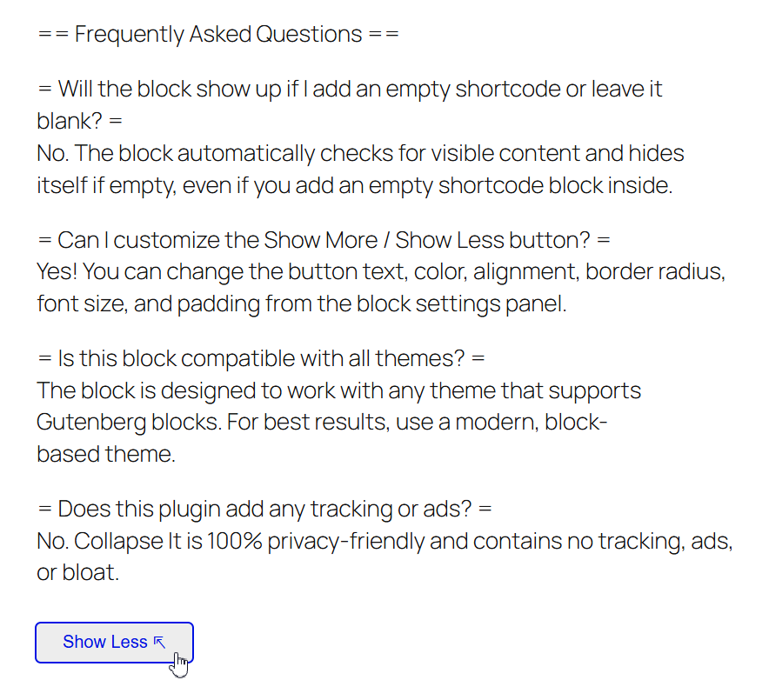
Task: Click the empty shortcode question line
Action: [350, 90]
